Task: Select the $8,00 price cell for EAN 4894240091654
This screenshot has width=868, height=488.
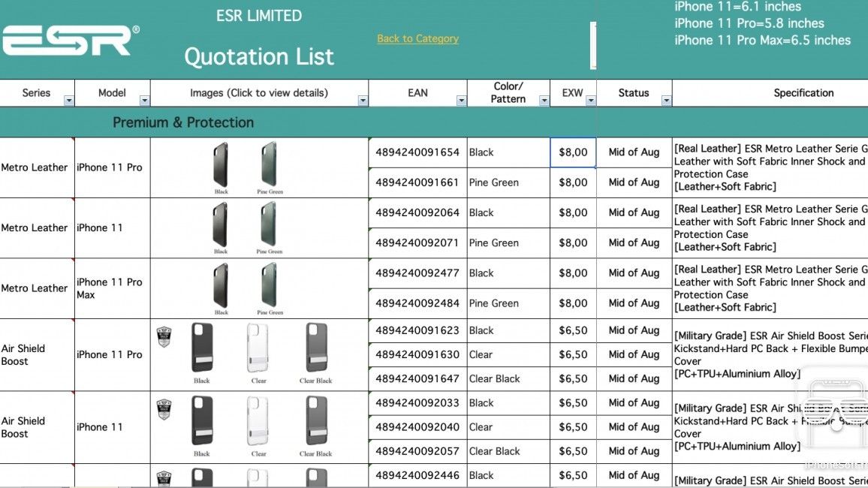Action: click(x=573, y=152)
